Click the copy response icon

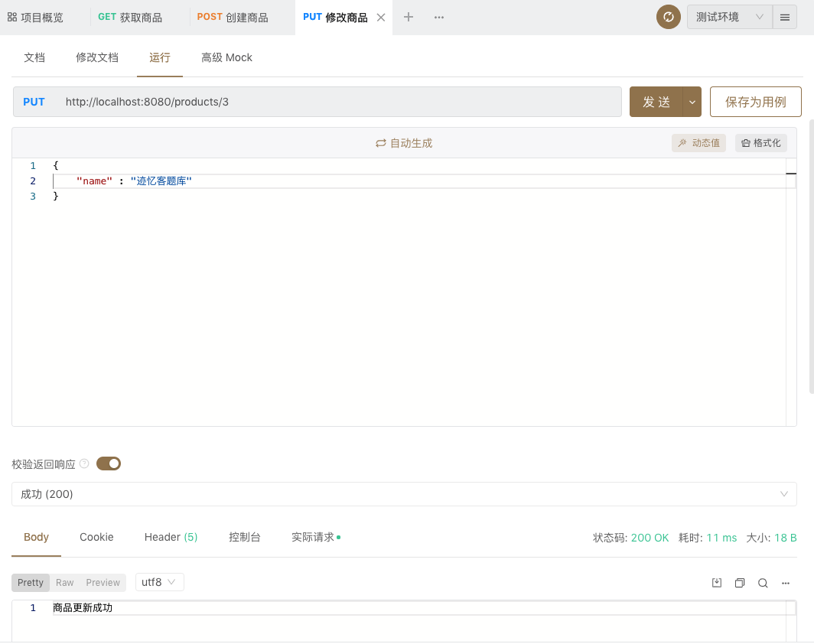(740, 583)
